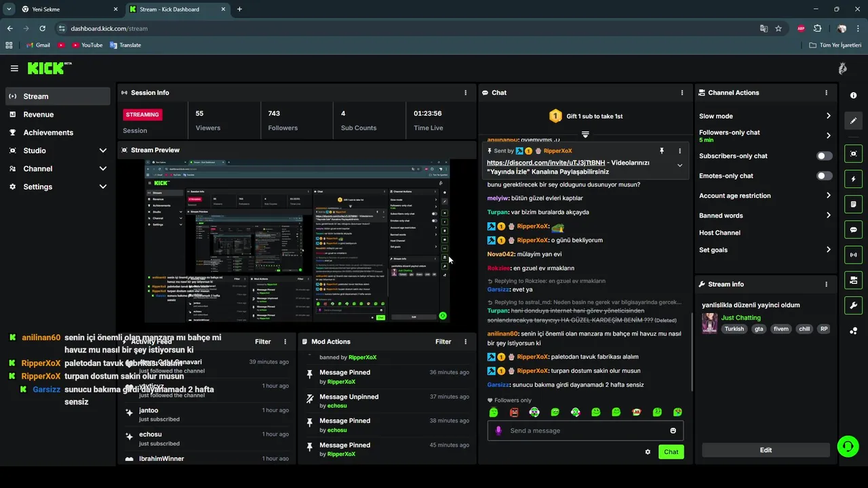Open the Discord invite link in pinned message

(x=546, y=163)
